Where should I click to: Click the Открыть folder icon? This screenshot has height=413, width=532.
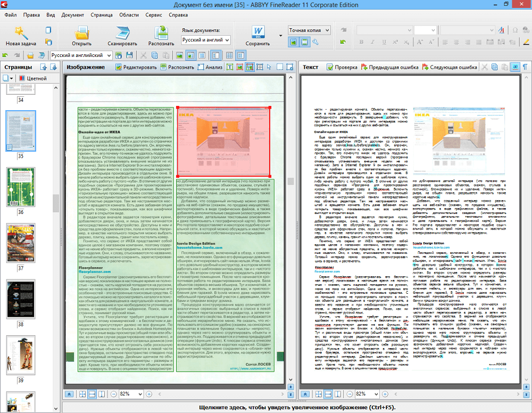81,32
